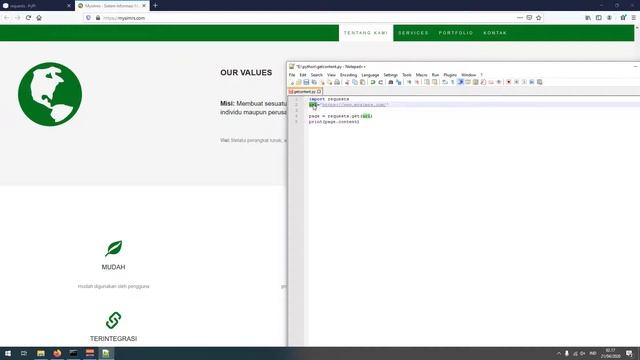Click the TERINTEGRASI label text

pos(113,338)
